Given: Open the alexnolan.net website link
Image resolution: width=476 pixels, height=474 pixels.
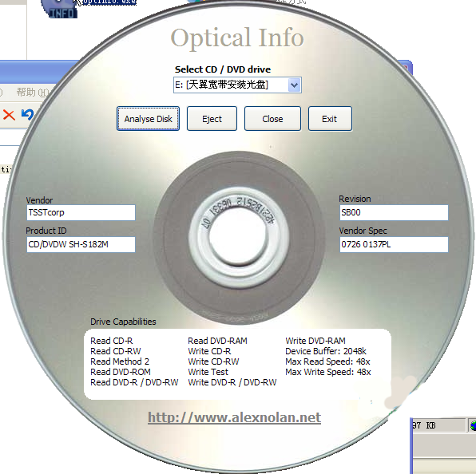Looking at the screenshot, I should (x=234, y=417).
